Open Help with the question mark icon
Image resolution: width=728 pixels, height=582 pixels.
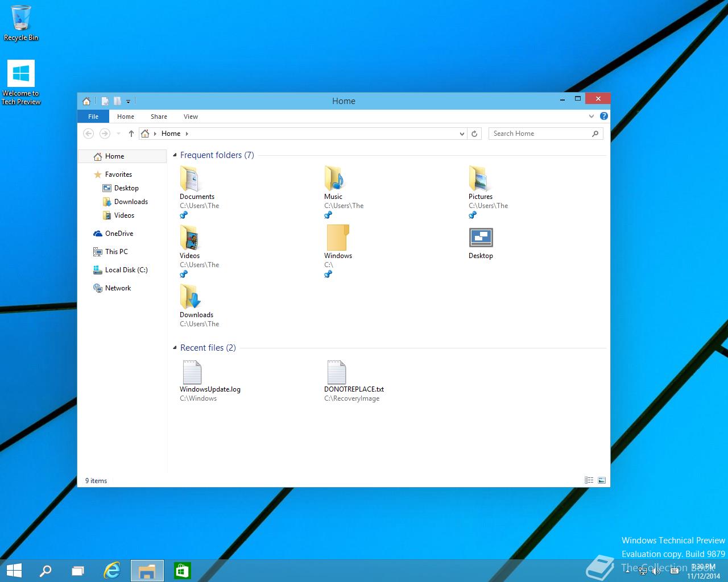point(604,116)
